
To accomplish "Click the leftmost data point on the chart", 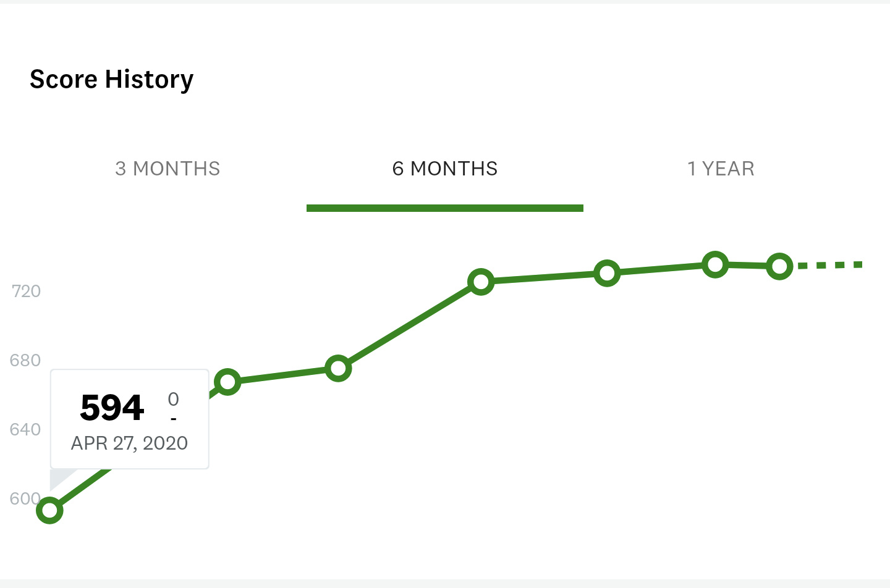I will pos(49,511).
